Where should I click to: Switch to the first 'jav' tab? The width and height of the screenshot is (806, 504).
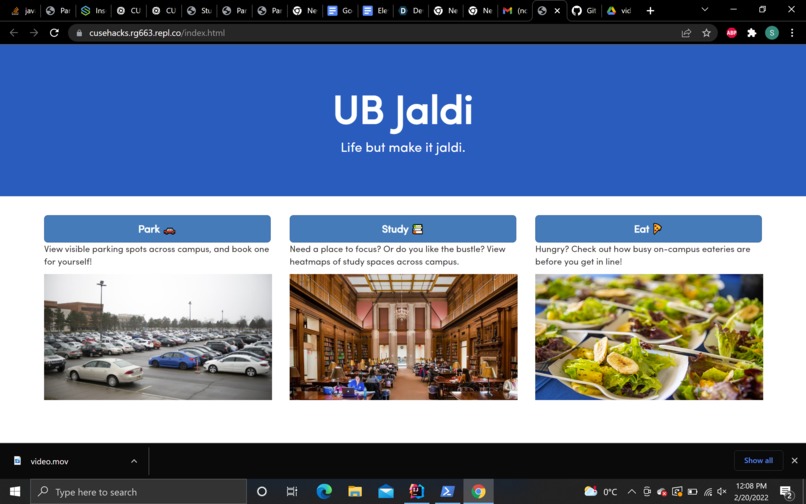click(x=23, y=11)
